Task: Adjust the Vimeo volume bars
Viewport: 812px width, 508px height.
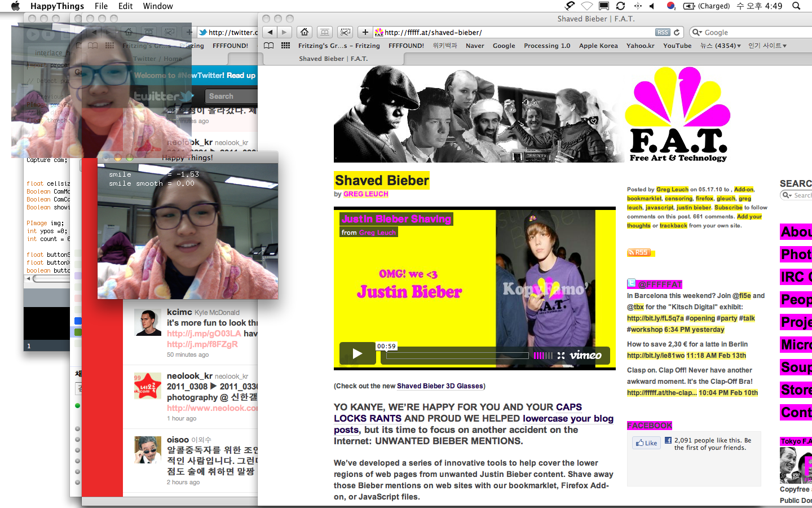Action: point(543,356)
